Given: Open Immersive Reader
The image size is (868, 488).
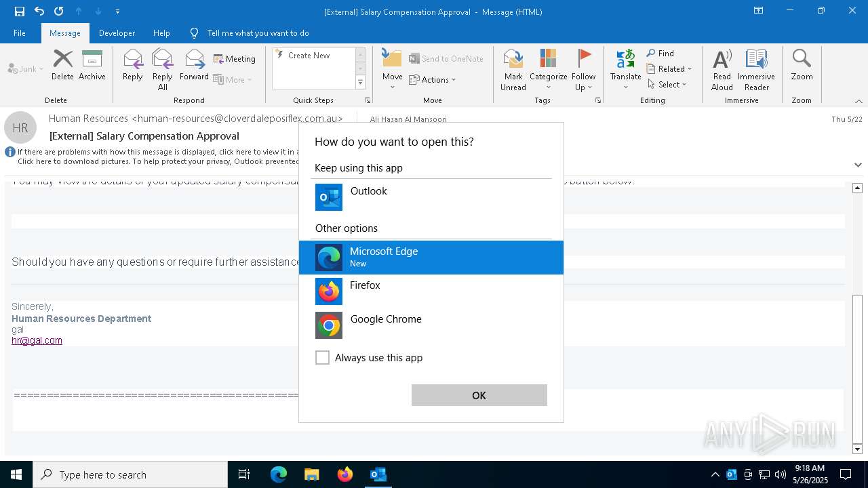Looking at the screenshot, I should 756,70.
